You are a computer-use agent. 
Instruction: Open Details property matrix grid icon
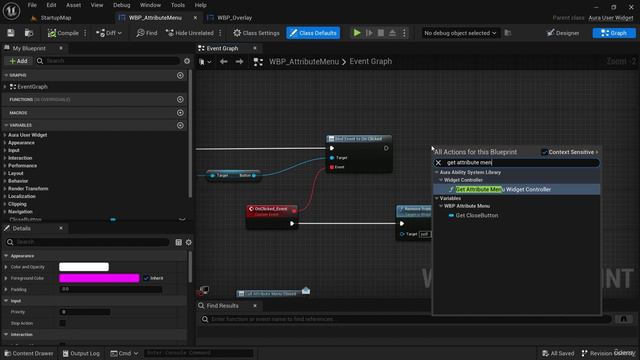(178, 242)
